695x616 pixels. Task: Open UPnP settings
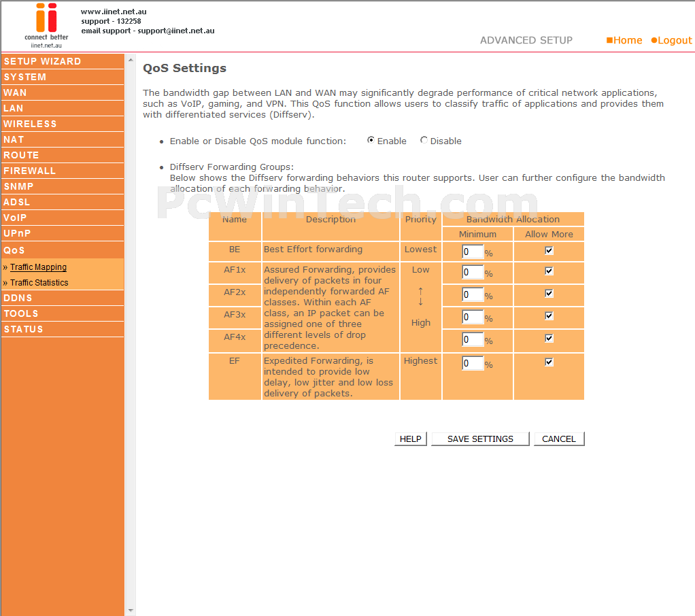coord(63,233)
